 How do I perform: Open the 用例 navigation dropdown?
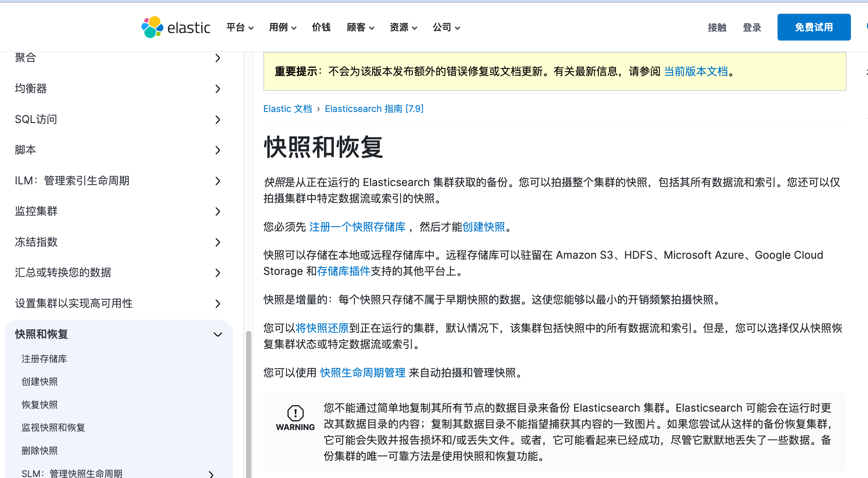pyautogui.click(x=283, y=27)
